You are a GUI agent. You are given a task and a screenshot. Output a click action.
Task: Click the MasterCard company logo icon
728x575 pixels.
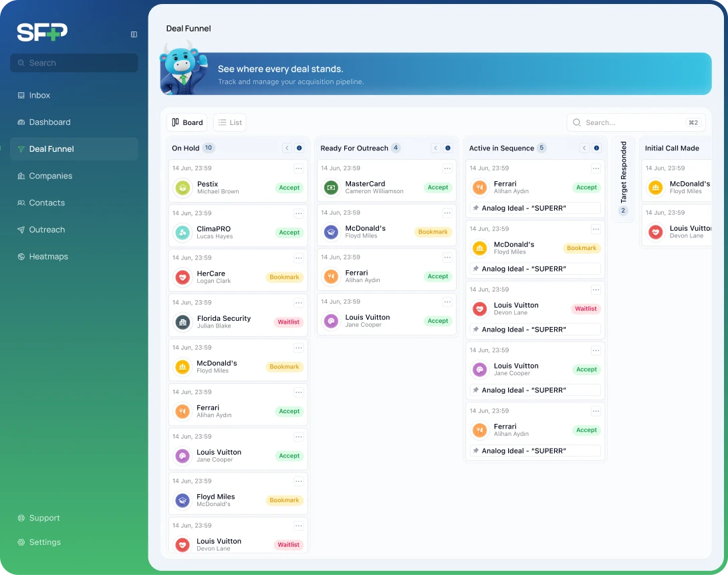tap(331, 188)
